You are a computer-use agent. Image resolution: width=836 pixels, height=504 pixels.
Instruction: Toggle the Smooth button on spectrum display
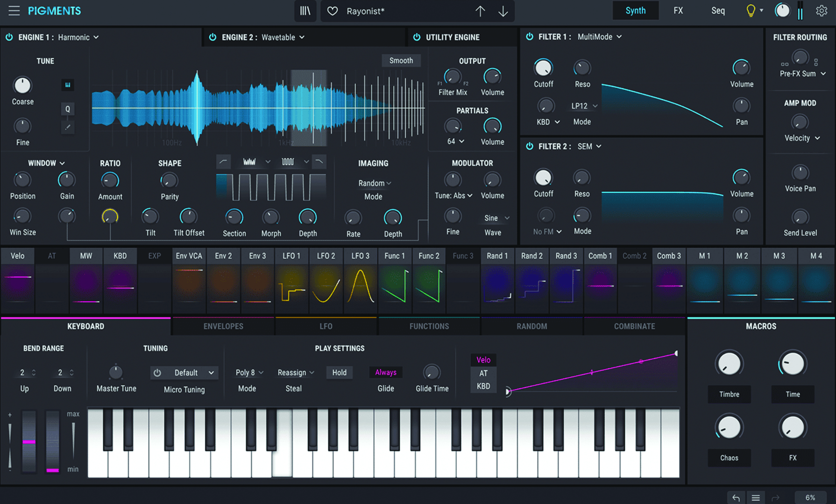pos(401,61)
